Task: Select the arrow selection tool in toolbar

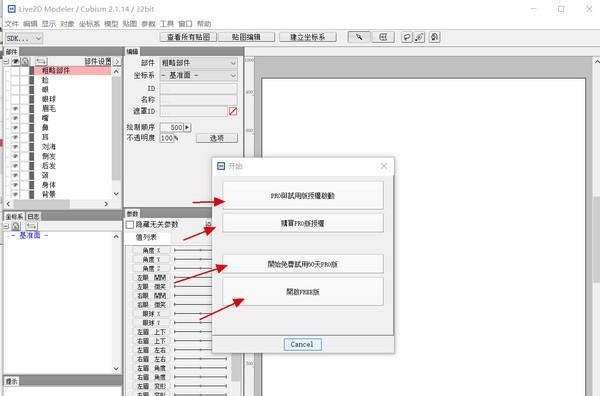Action: [359, 37]
